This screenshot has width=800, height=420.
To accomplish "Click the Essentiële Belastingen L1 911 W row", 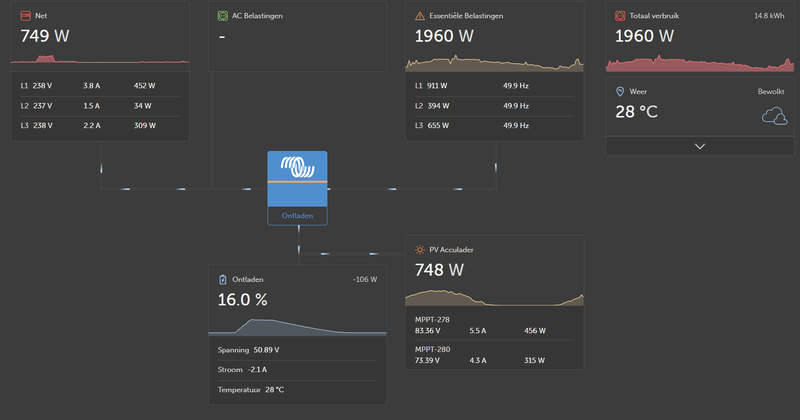I will point(494,86).
